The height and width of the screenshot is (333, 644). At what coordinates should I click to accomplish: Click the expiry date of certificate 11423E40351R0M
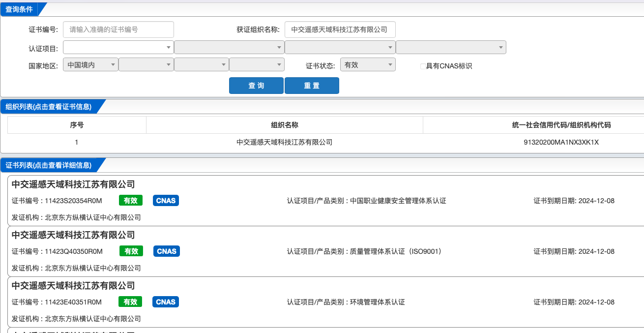tap(596, 302)
